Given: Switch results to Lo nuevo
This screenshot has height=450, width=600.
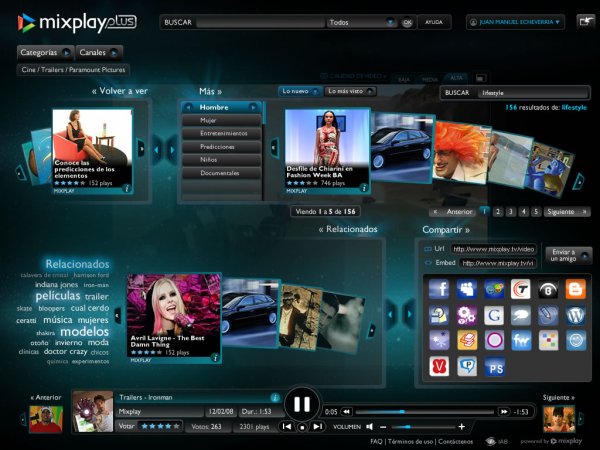Looking at the screenshot, I should (x=300, y=91).
